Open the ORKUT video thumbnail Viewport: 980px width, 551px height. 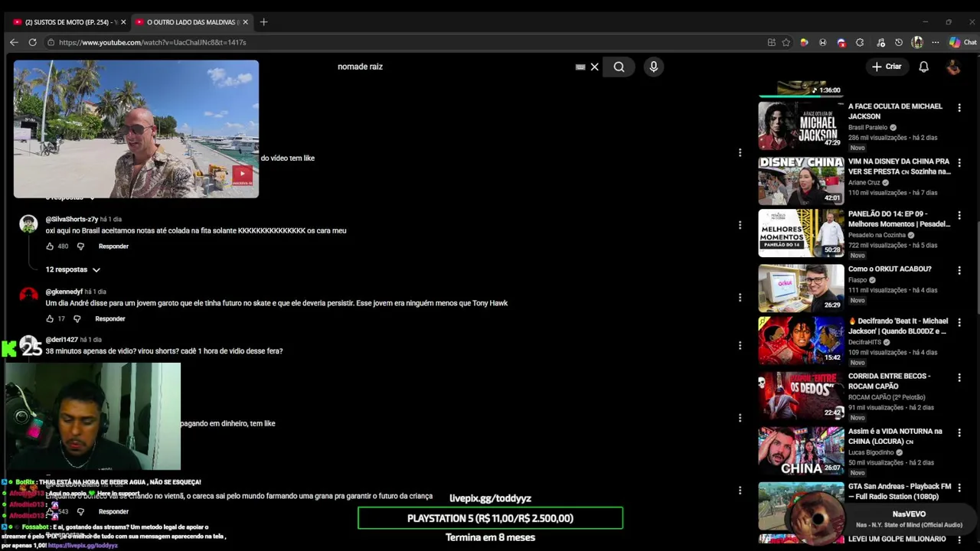801,288
